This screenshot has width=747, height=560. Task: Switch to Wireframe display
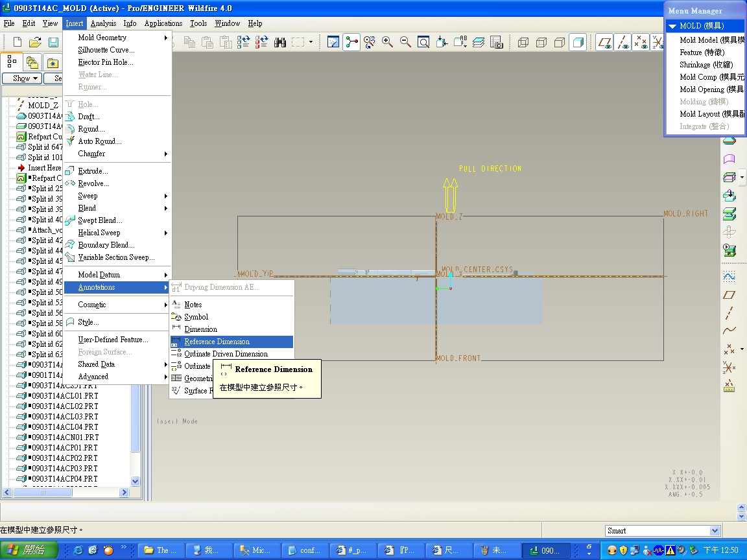coord(523,42)
